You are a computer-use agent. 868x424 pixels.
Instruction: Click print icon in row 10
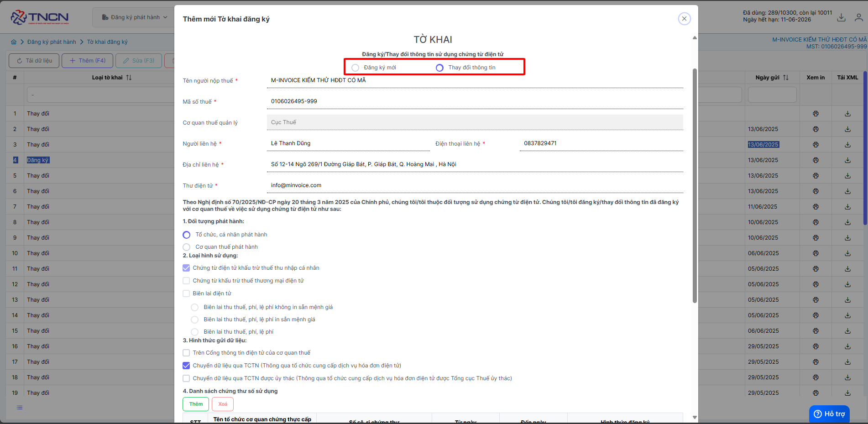point(816,253)
